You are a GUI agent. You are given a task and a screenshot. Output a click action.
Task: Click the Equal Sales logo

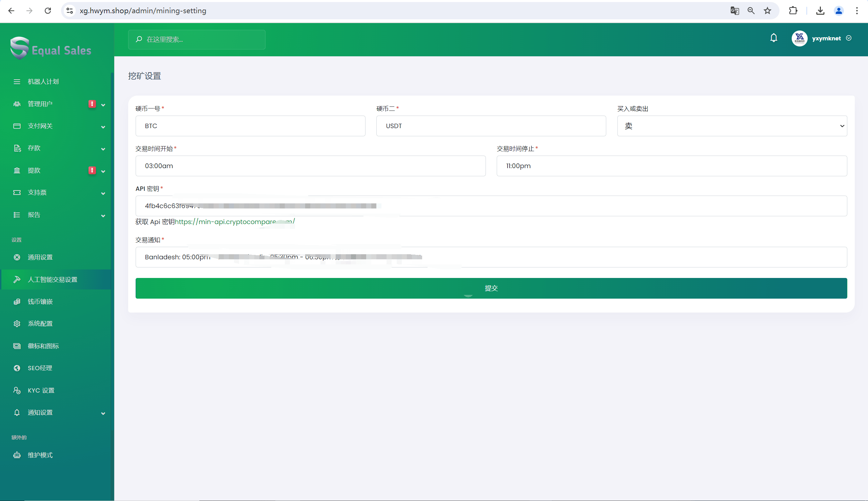[51, 48]
